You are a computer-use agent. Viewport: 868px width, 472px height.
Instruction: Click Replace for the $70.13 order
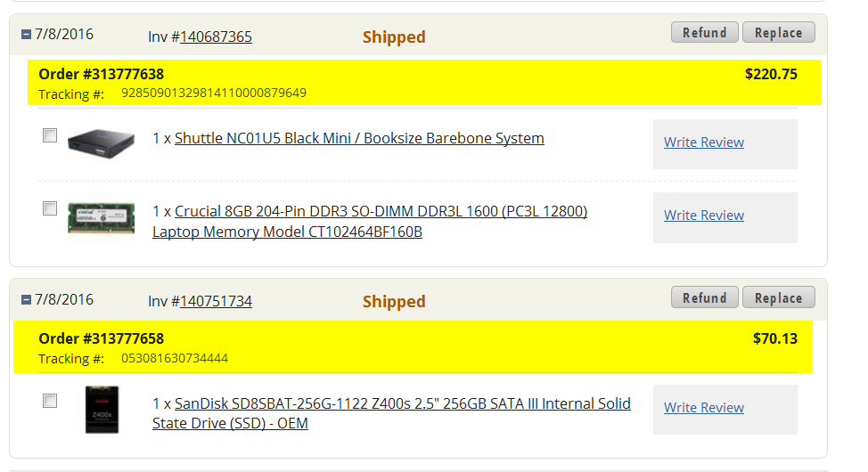778,297
